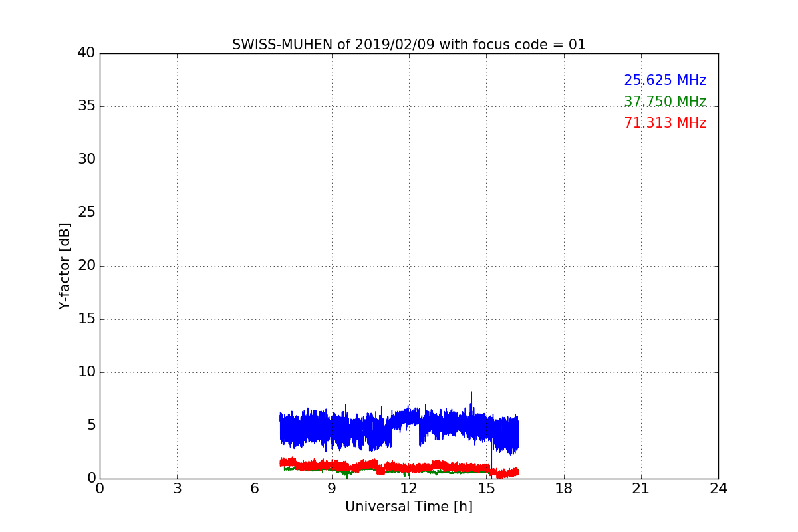Click the x-axis tick label 9
The width and height of the screenshot is (798, 532).
pyautogui.click(x=332, y=489)
